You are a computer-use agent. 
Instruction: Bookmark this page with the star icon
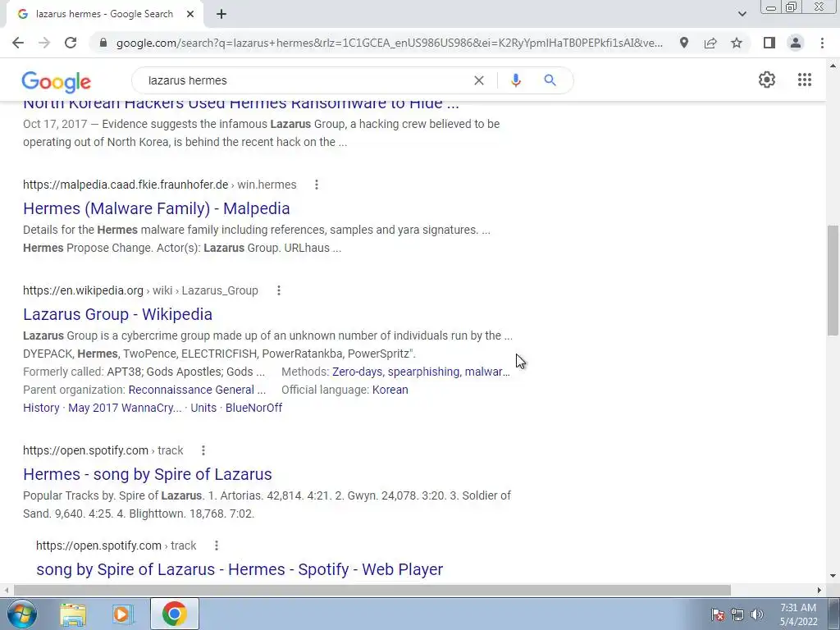(x=737, y=43)
